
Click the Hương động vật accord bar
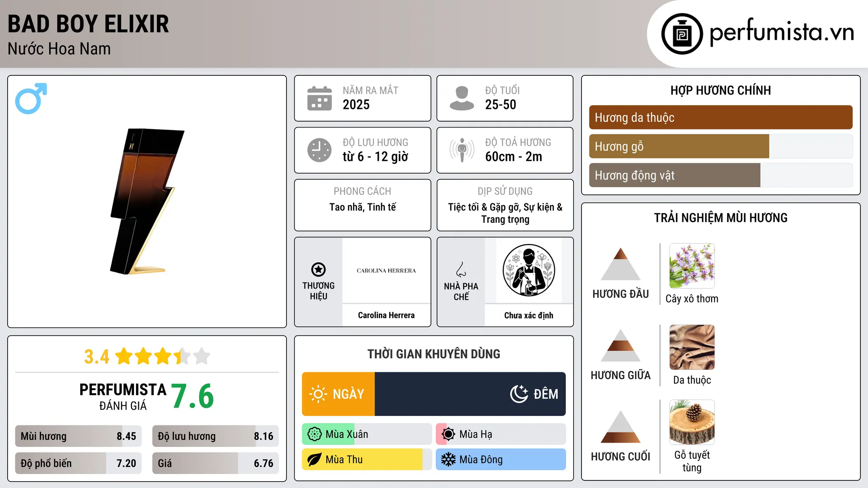(721, 175)
